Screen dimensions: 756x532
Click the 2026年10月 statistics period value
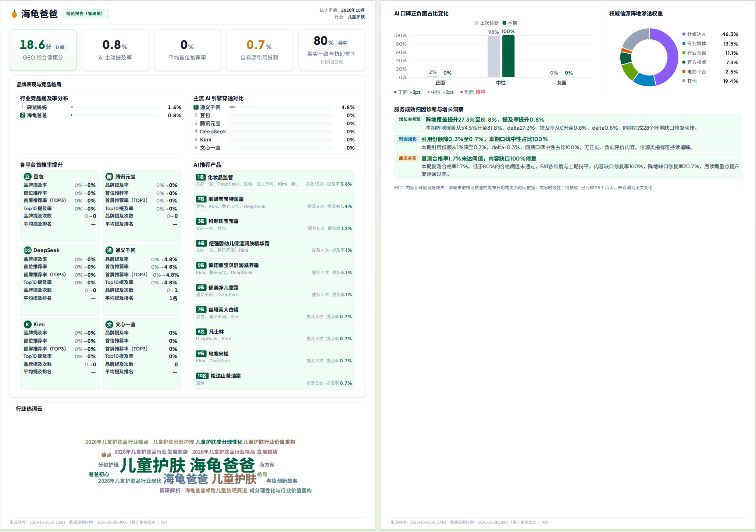[353, 10]
